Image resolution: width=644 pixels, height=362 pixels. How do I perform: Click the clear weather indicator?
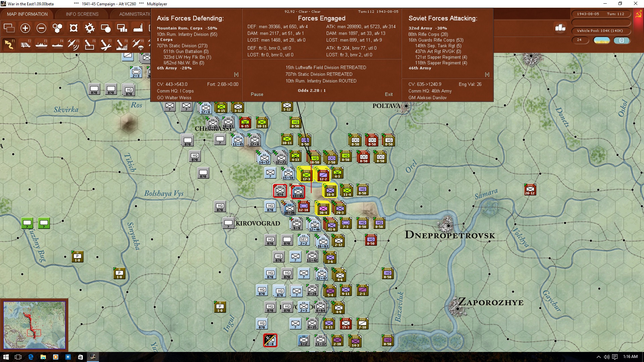602,41
